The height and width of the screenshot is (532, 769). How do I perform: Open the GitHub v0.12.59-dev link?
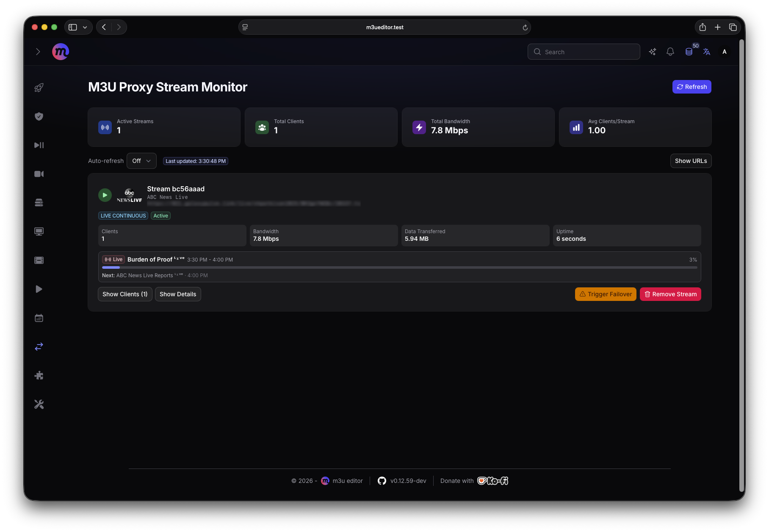point(402,481)
